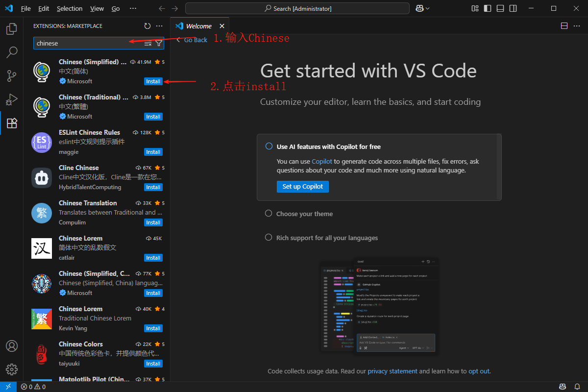Open the Copilot link in description
Viewport: 588px width, 392px height.
[x=322, y=161]
